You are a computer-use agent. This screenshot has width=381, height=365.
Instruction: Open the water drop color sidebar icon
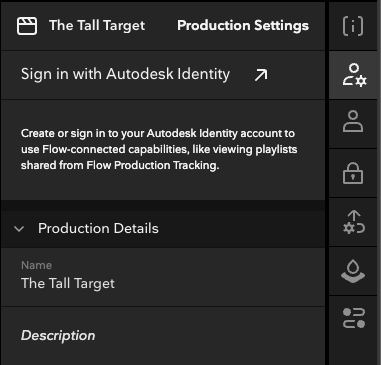tap(353, 271)
